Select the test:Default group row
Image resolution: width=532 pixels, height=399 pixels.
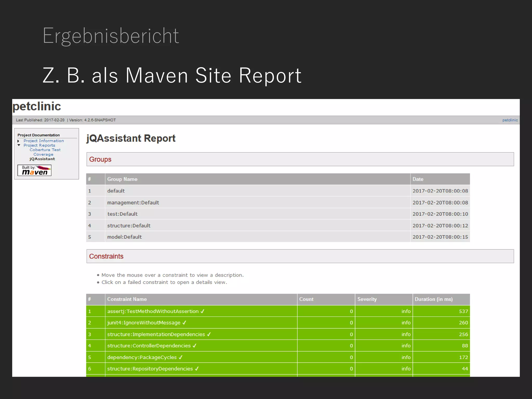point(278,214)
